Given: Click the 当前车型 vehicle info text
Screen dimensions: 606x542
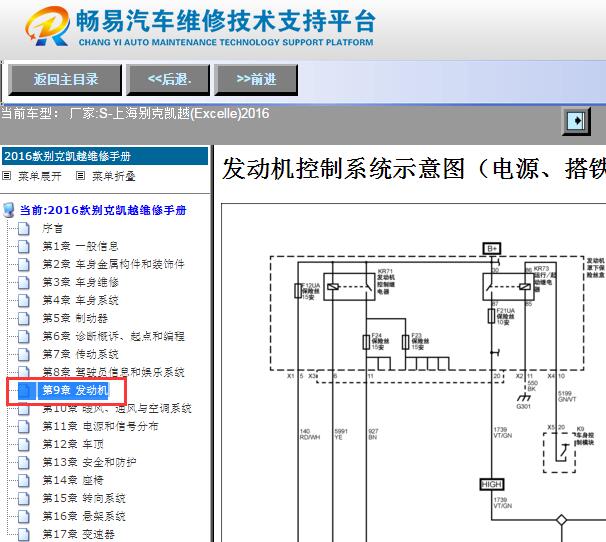Looking at the screenshot, I should [x=135, y=113].
